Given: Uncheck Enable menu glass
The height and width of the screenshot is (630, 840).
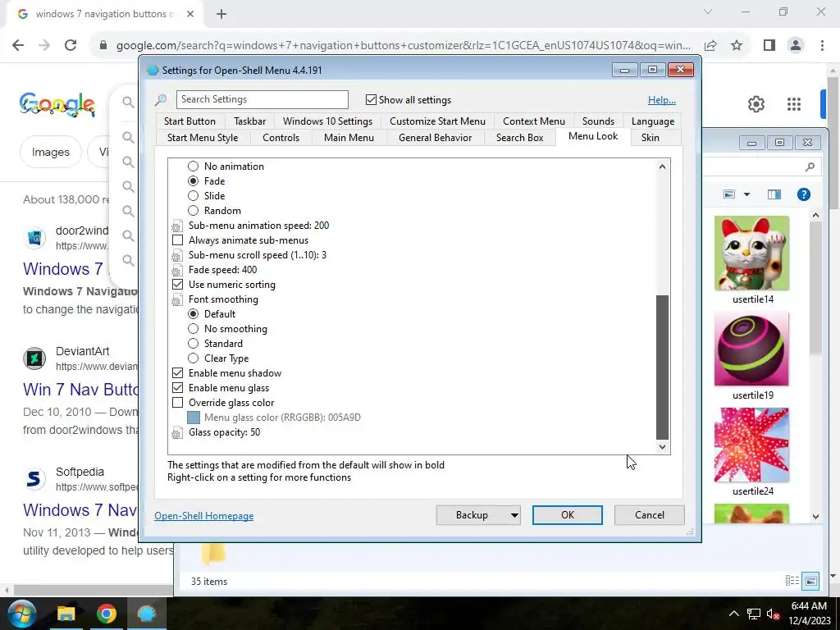Looking at the screenshot, I should pyautogui.click(x=177, y=388).
